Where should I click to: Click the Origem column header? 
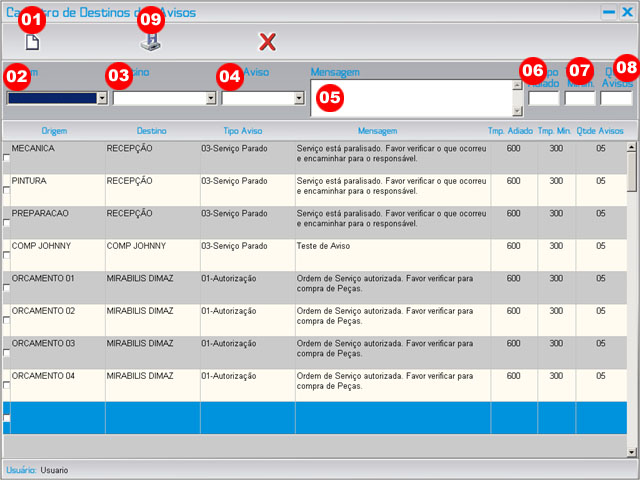click(x=54, y=131)
